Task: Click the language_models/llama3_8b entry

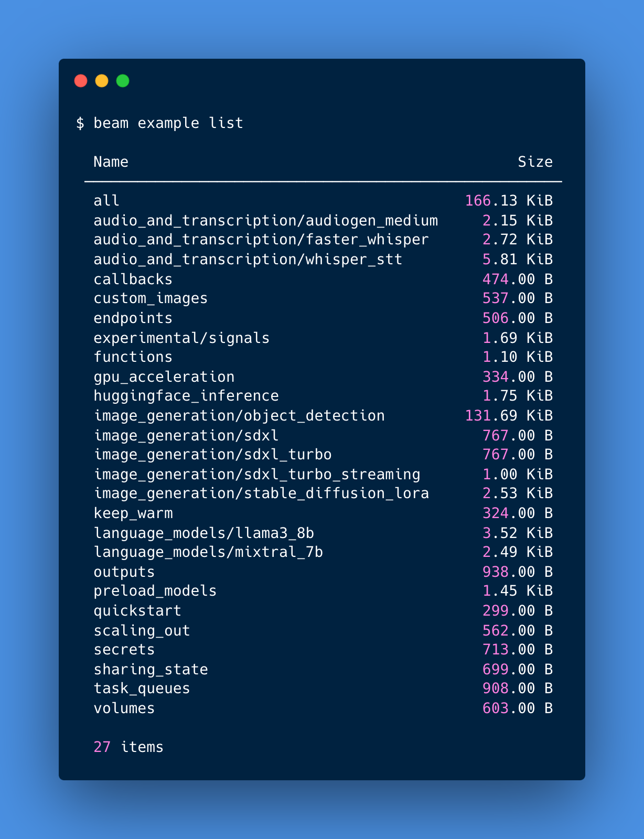Action: pyautogui.click(x=204, y=533)
